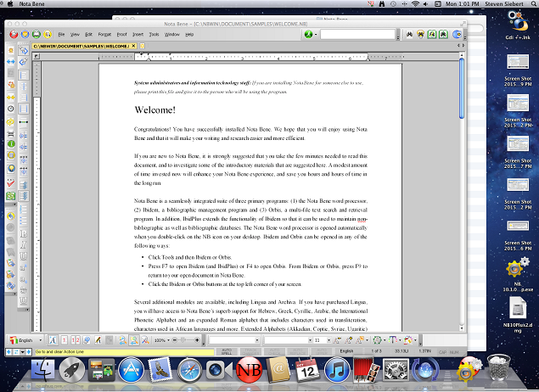This screenshot has width=539, height=392.
Task: Click the search input field in top toolbar
Action: 357,35
